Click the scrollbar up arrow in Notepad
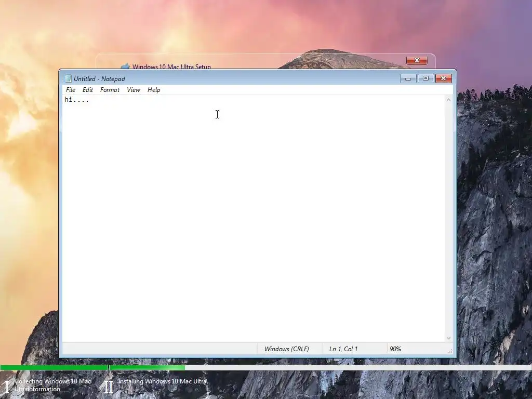Image resolution: width=532 pixels, height=399 pixels. point(448,100)
